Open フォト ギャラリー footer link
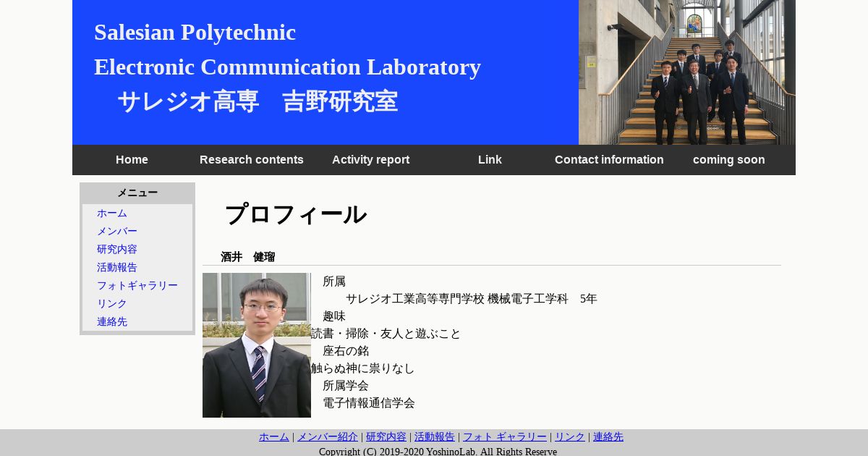This screenshot has width=868, height=456. [505, 436]
